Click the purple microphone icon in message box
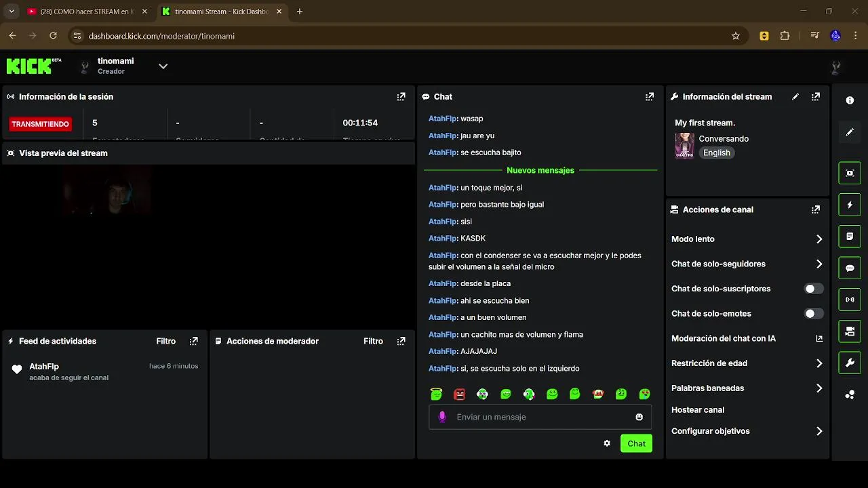The width and height of the screenshot is (868, 488). [442, 417]
